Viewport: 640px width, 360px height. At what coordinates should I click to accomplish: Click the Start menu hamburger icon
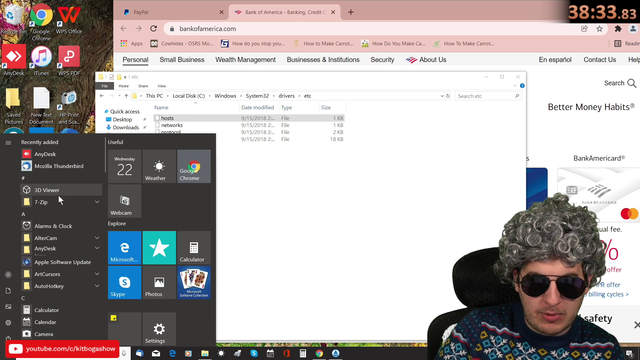point(8,143)
